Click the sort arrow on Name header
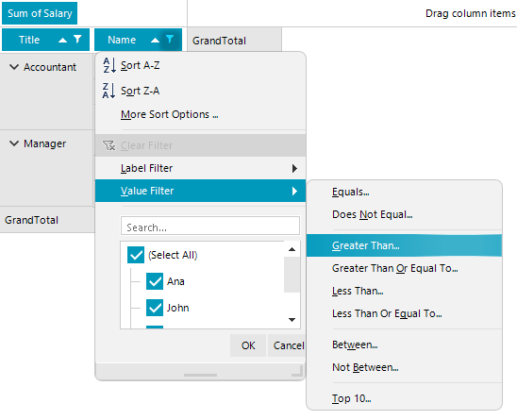The width and height of the screenshot is (517, 420). coord(155,41)
